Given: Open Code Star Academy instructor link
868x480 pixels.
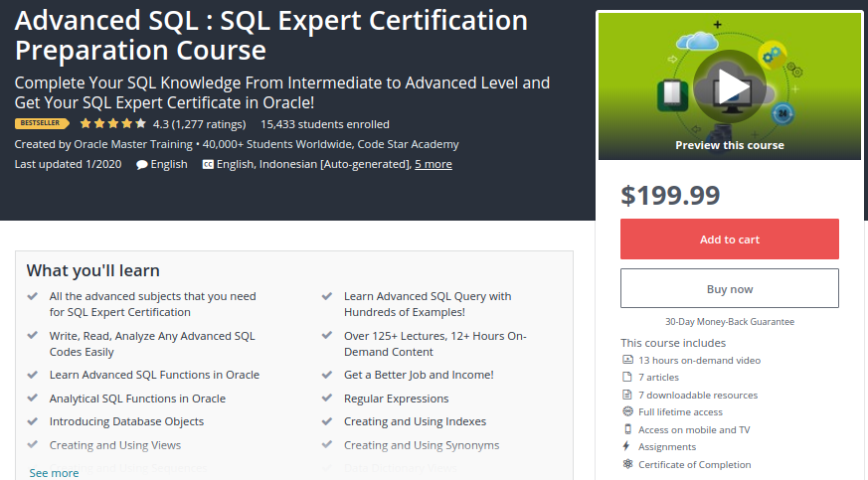Looking at the screenshot, I should pyautogui.click(x=408, y=144).
